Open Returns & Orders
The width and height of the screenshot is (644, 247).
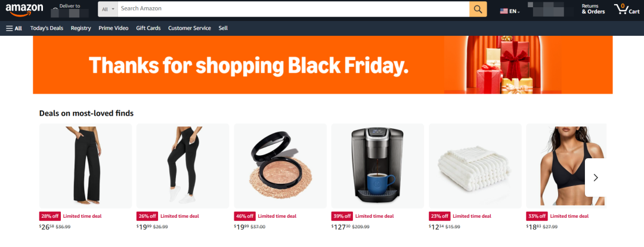point(593,9)
